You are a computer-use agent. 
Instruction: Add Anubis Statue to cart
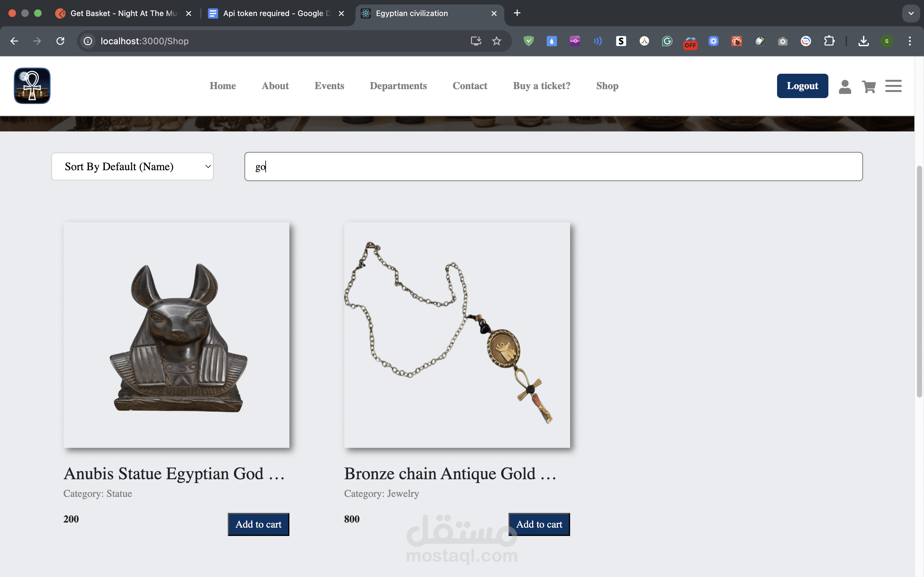259,524
